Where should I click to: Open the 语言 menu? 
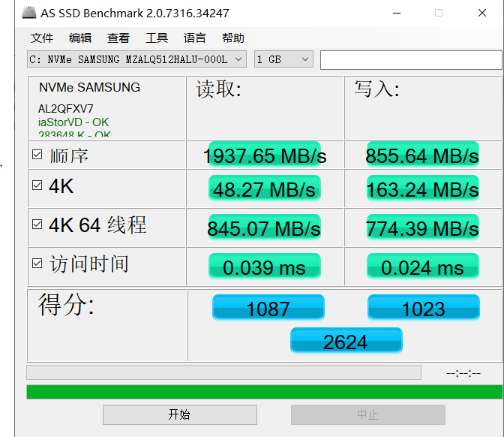point(195,38)
